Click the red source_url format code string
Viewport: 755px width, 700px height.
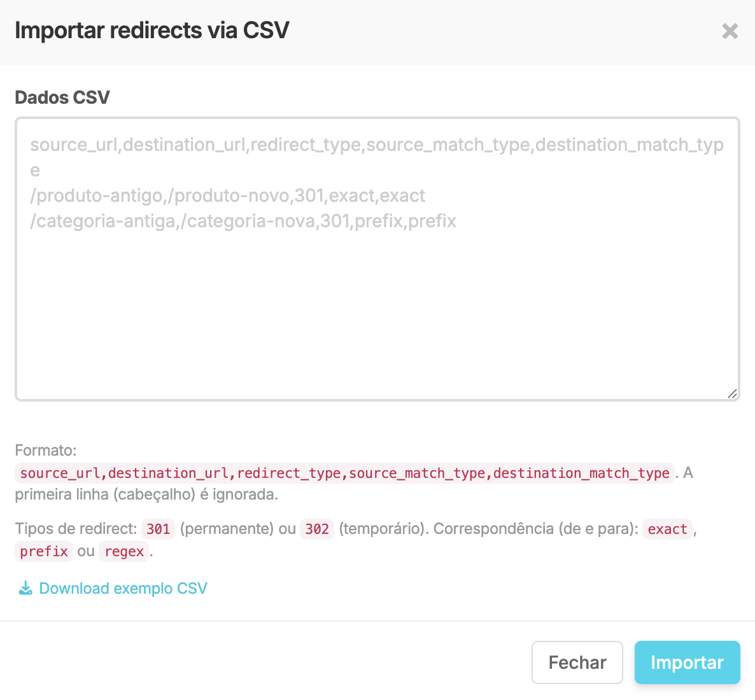pos(345,473)
